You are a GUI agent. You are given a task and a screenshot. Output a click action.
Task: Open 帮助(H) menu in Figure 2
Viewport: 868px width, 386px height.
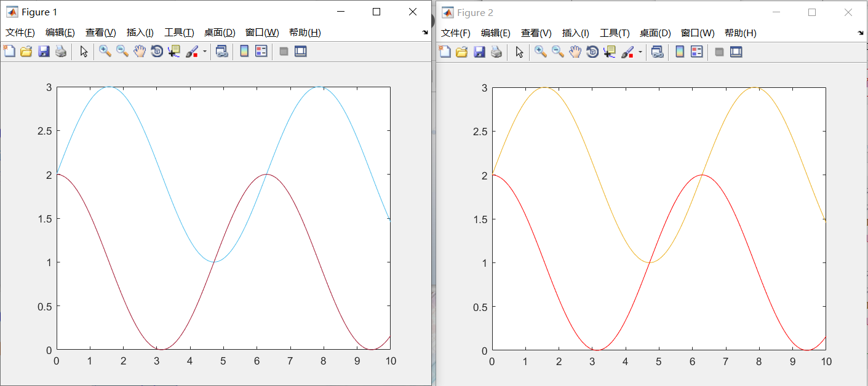(x=741, y=33)
